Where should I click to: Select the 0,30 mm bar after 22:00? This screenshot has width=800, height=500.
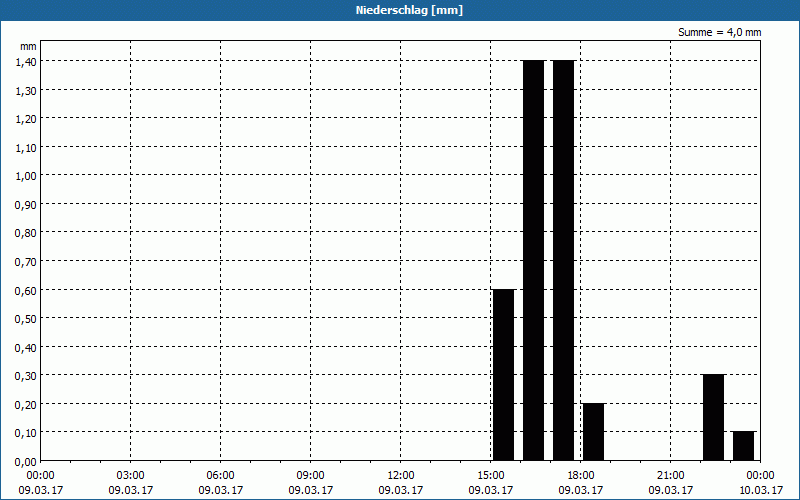(714, 418)
